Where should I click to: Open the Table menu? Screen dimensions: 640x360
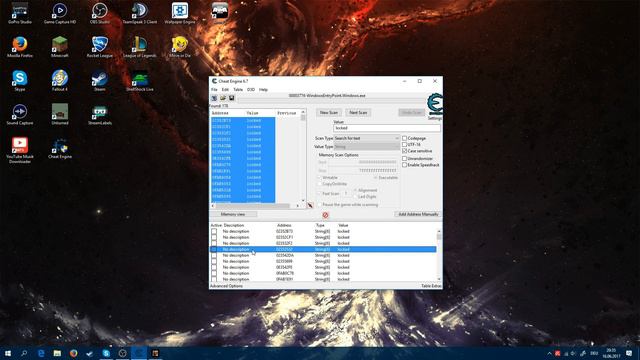coord(238,89)
